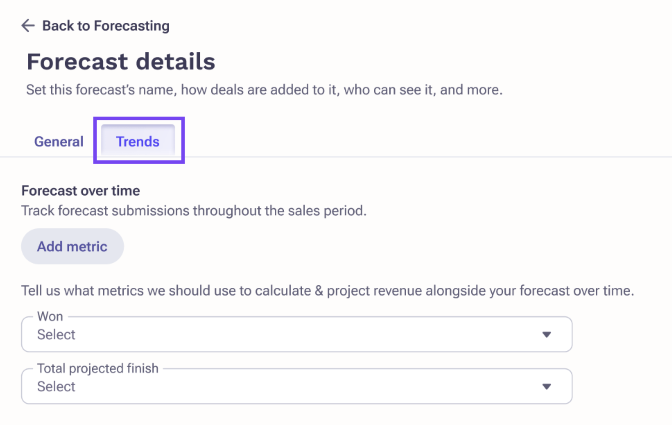The width and height of the screenshot is (672, 425).
Task: Click the back arrow icon
Action: point(28,26)
